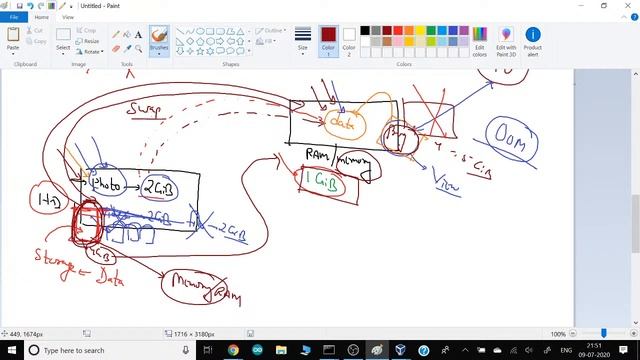640x360 pixels.
Task: Open Task View on the taskbar
Action: point(208,350)
